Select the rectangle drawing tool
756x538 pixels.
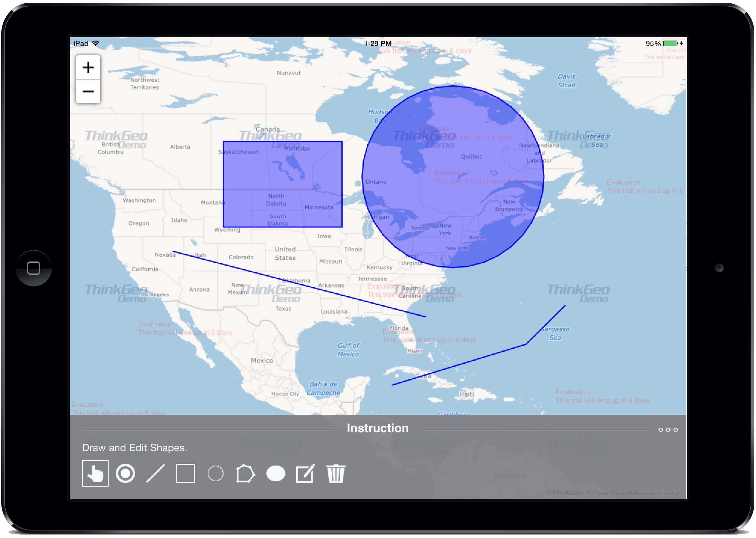[185, 473]
